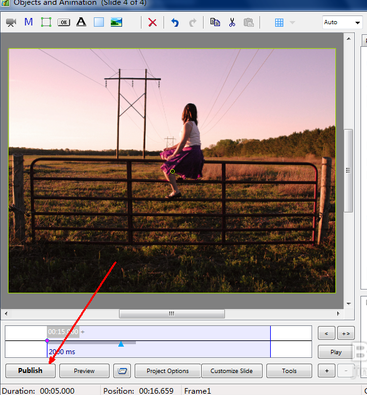Add a frame object with green handles icon
The height and width of the screenshot is (395, 367).
pyautogui.click(x=46, y=22)
